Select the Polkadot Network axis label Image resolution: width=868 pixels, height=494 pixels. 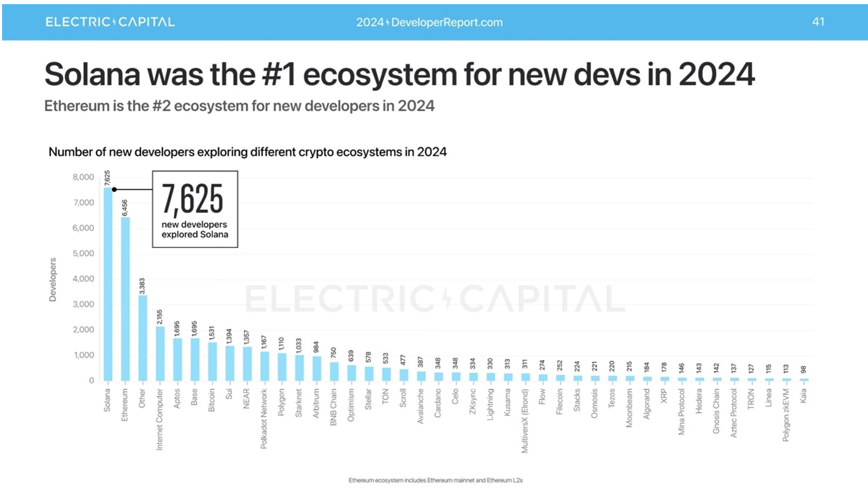(264, 418)
